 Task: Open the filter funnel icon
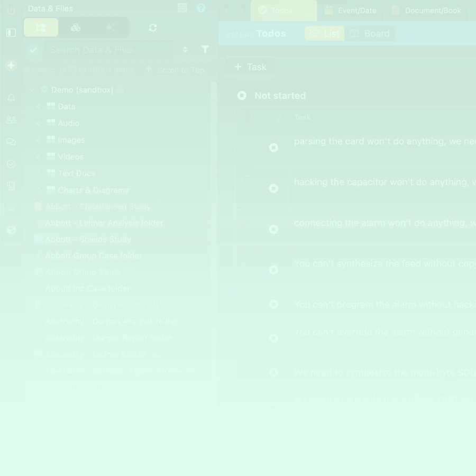[205, 50]
